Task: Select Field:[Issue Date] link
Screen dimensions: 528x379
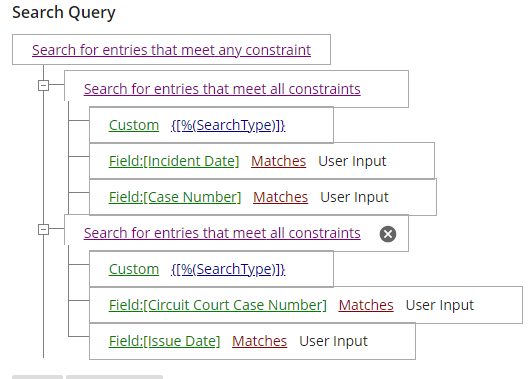Action: pos(164,341)
